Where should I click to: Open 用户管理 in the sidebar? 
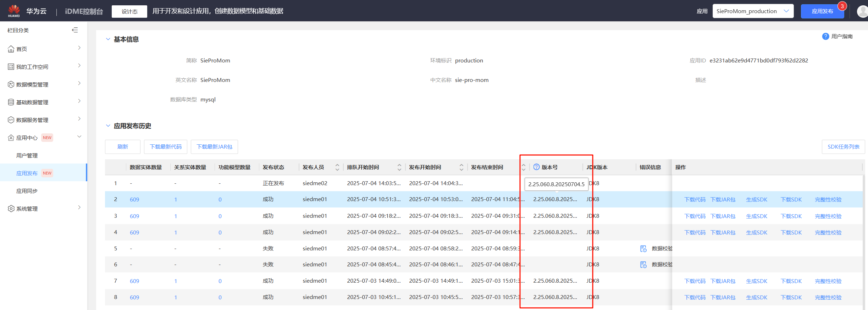(x=27, y=155)
